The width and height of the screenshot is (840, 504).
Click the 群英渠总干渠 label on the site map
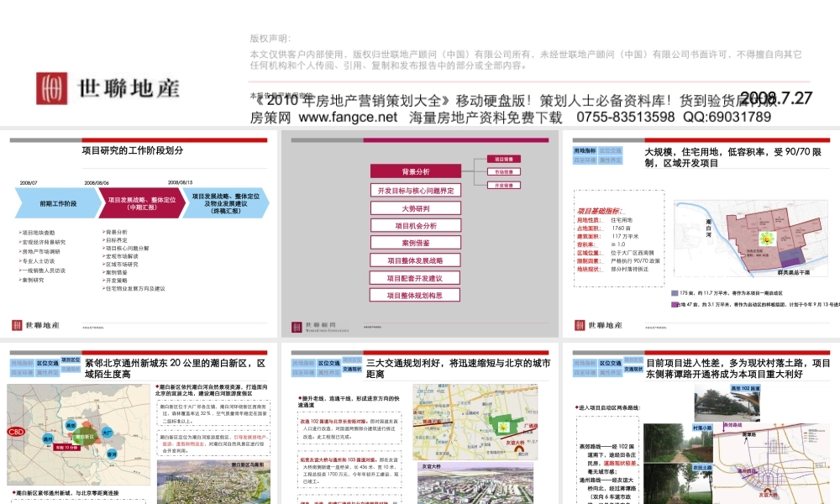click(794, 273)
